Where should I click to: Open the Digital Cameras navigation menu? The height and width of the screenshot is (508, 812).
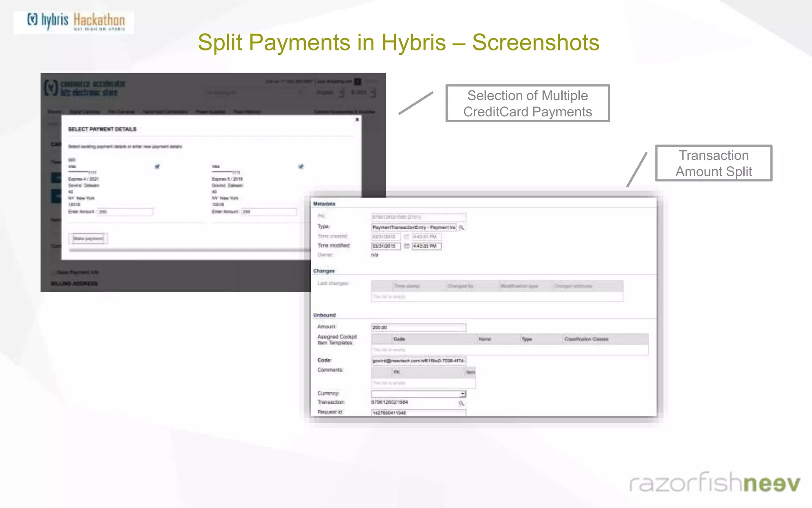84,112
